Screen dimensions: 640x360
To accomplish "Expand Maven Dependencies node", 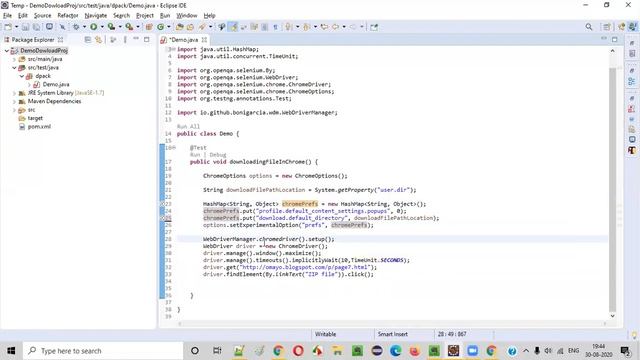I will pyautogui.click(x=14, y=102).
